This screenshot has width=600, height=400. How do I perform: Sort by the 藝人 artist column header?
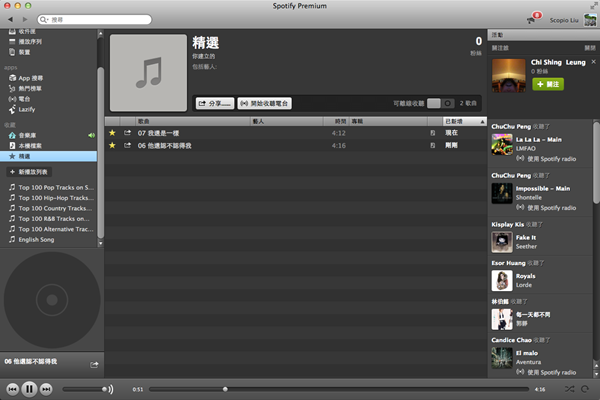point(287,121)
